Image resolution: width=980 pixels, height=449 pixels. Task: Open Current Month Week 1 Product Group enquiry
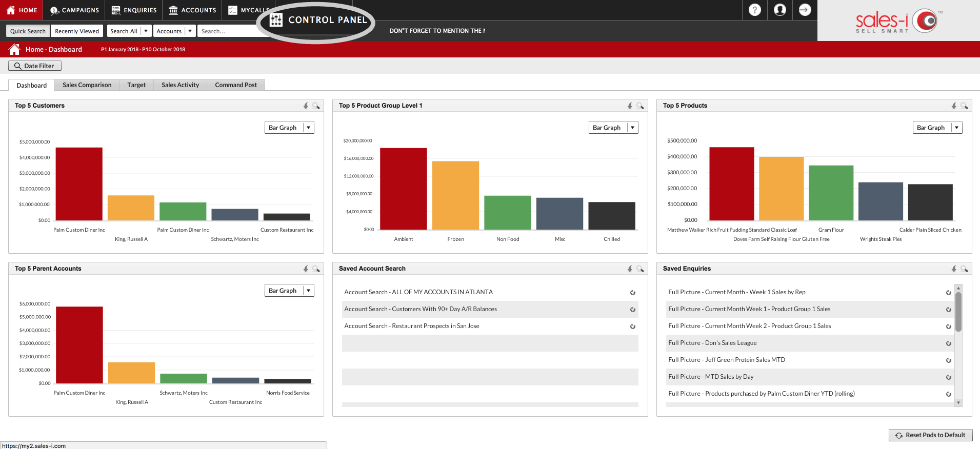(x=749, y=309)
